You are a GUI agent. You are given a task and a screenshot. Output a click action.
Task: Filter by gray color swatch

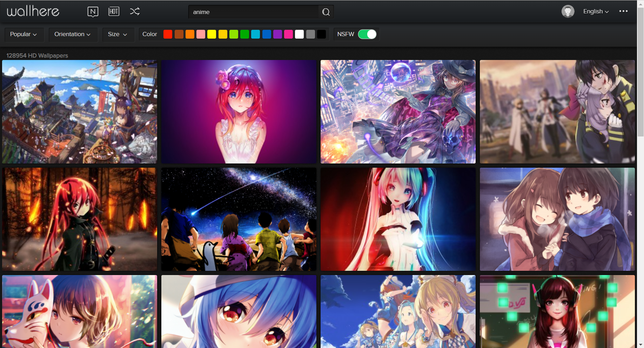click(x=310, y=34)
